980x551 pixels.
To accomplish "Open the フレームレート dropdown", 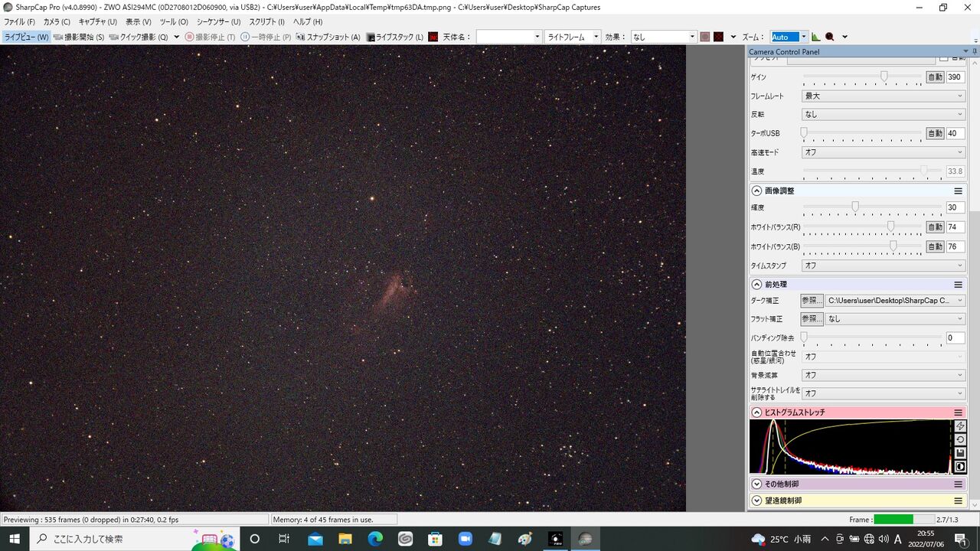I will [x=884, y=96].
